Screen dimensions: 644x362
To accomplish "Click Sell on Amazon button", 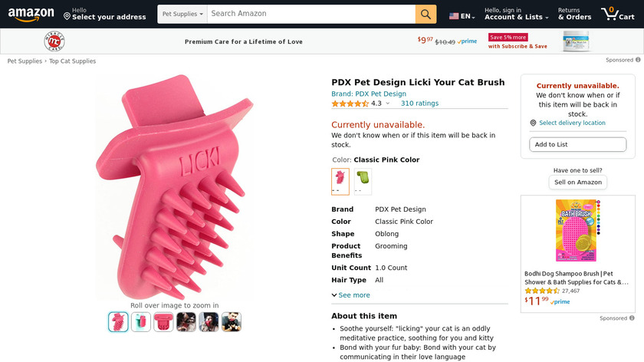I will pyautogui.click(x=578, y=182).
